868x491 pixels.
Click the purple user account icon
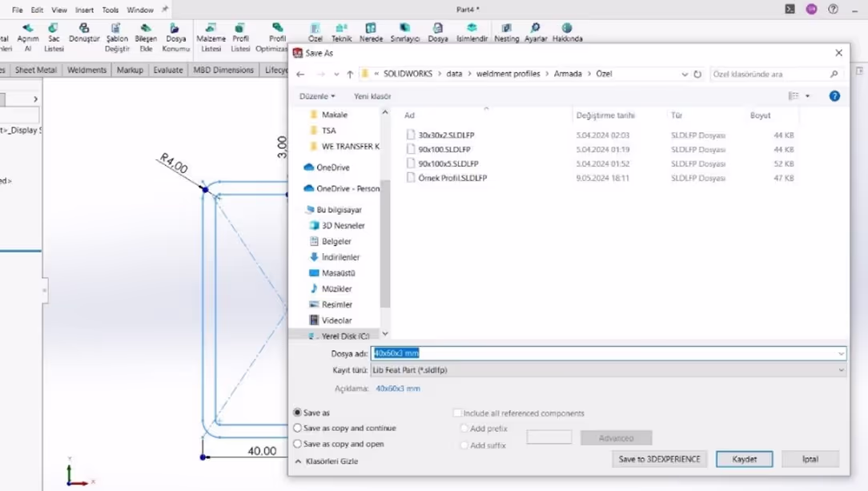[x=811, y=10]
